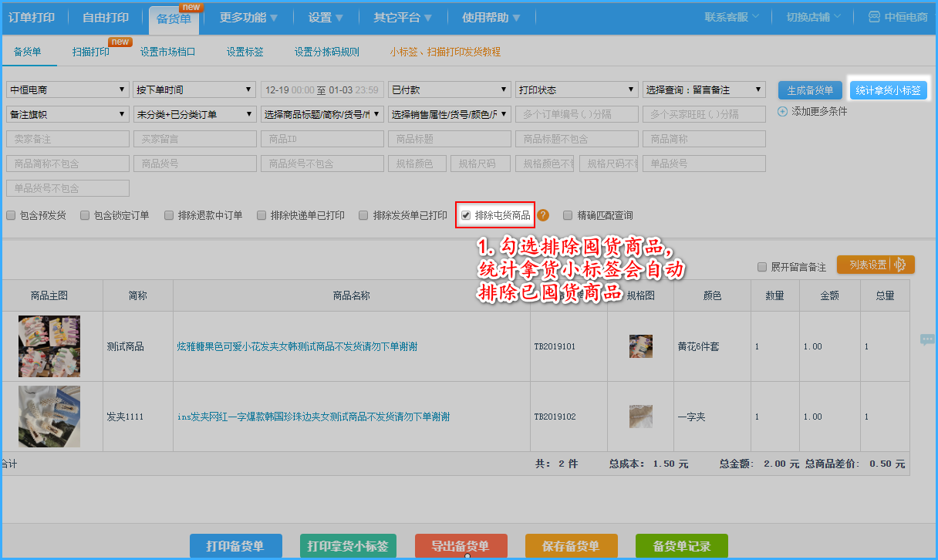
Task: Expand the 打印状态 dropdown
Action: pyautogui.click(x=576, y=89)
